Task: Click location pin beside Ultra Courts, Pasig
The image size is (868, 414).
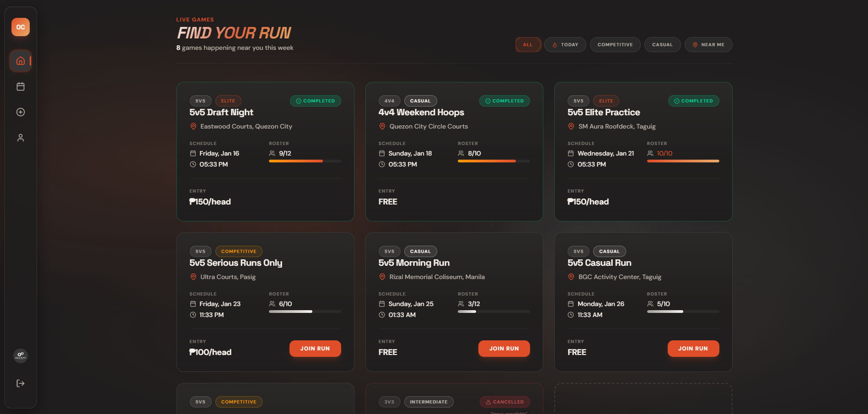Action: click(x=193, y=277)
